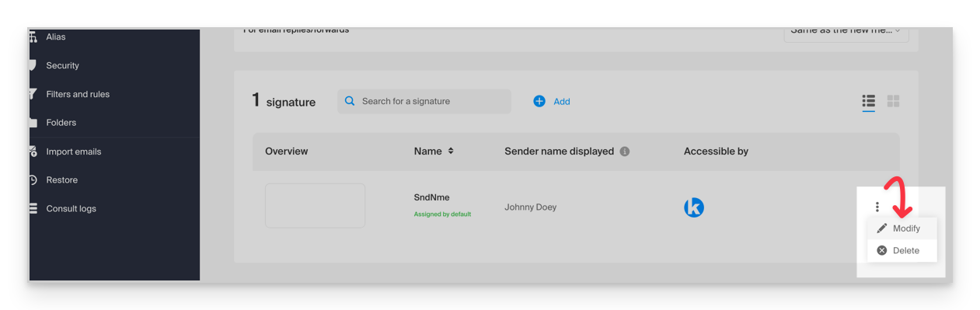Focus the Search for a signature field
980x310 pixels.
click(x=424, y=101)
